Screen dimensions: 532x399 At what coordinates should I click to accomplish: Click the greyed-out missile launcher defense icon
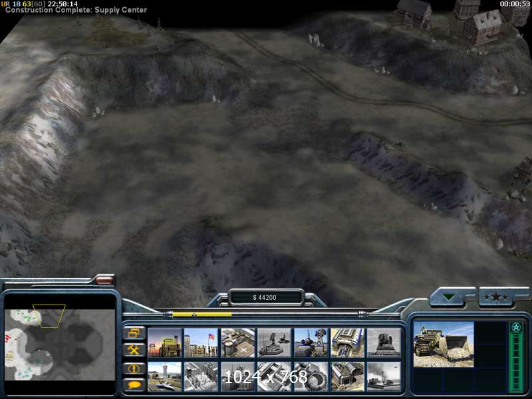point(274,342)
